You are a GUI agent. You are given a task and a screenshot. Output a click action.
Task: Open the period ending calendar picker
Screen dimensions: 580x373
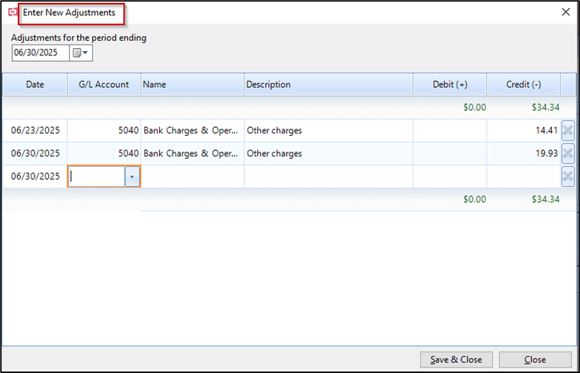pos(81,53)
